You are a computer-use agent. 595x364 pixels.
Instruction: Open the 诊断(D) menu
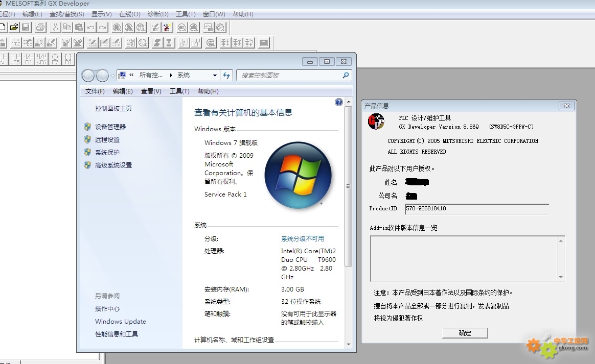pos(158,14)
